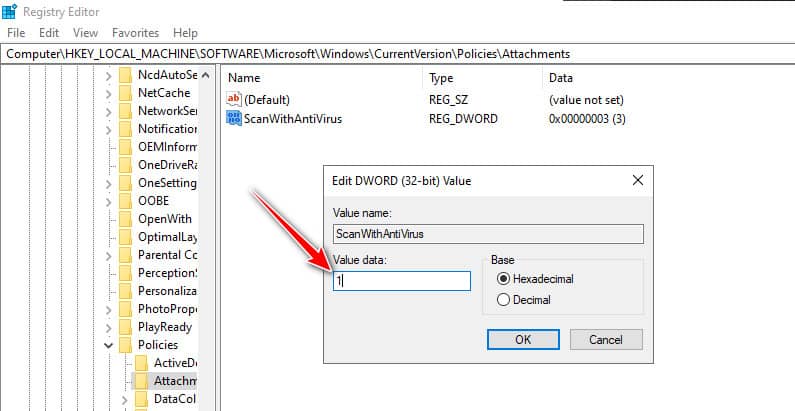Click the PhotoProp folder icon
Viewport: 795px width, 411px height.
pyautogui.click(x=125, y=309)
